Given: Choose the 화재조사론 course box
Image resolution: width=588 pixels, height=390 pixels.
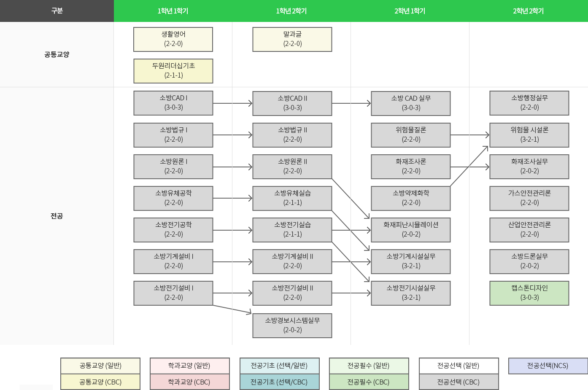Looking at the screenshot, I should pos(411,167).
